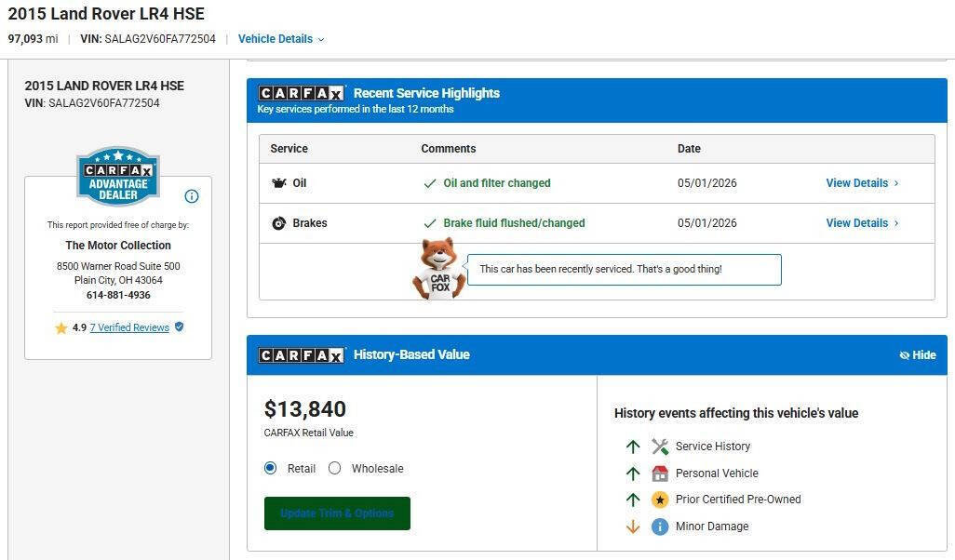Click the Oil and filter changed comment
This screenshot has width=955, height=560.
(496, 183)
